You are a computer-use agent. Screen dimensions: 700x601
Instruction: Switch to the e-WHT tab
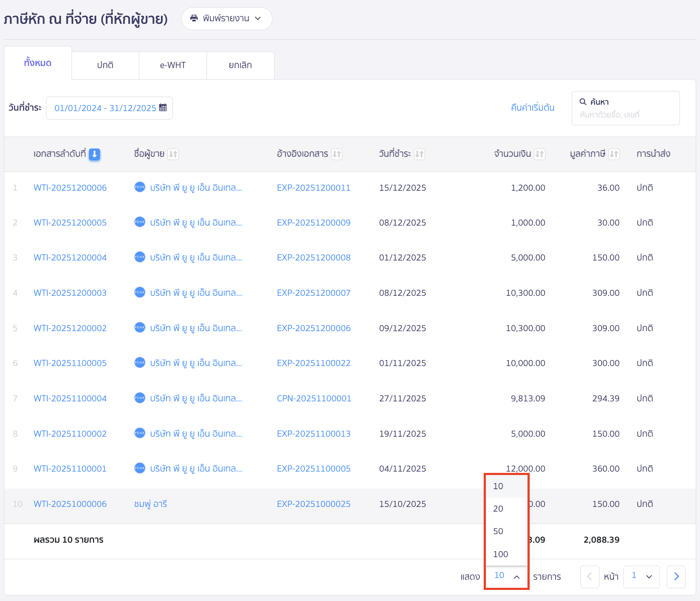[x=173, y=65]
